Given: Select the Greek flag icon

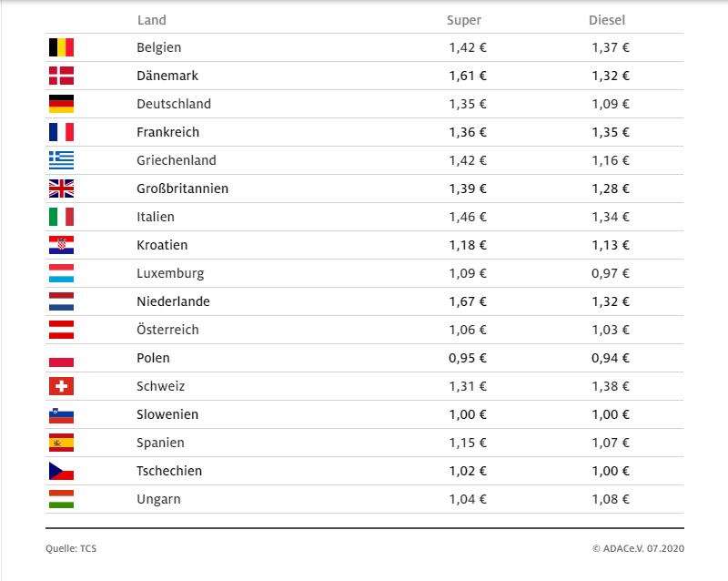Looking at the screenshot, I should (x=61, y=160).
